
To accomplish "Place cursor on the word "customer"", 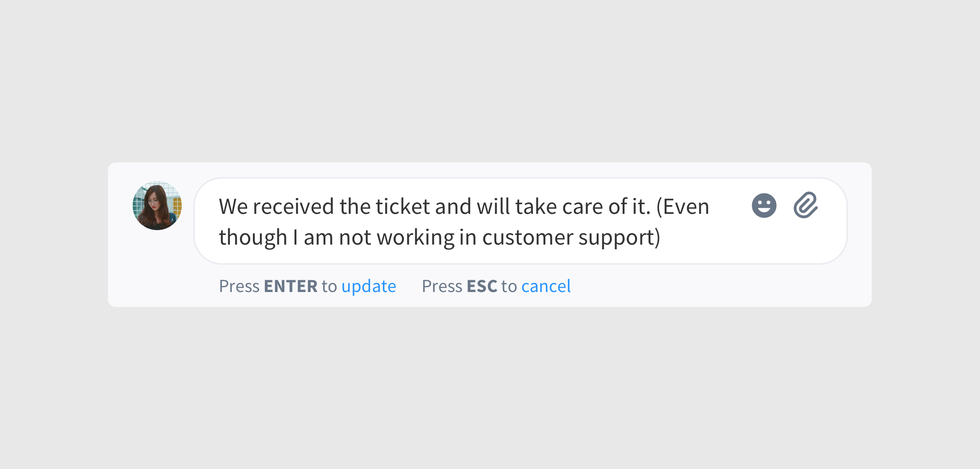I will 527,238.
